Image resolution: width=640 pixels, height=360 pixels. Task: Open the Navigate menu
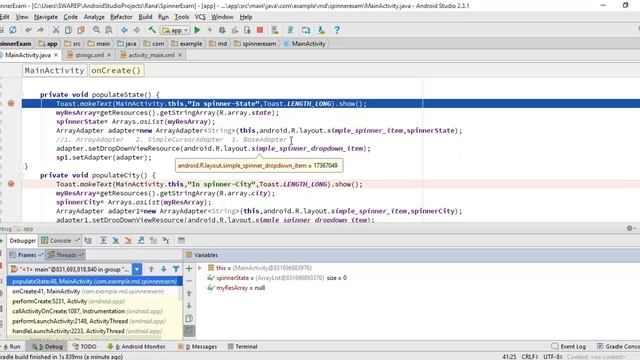pos(46,17)
